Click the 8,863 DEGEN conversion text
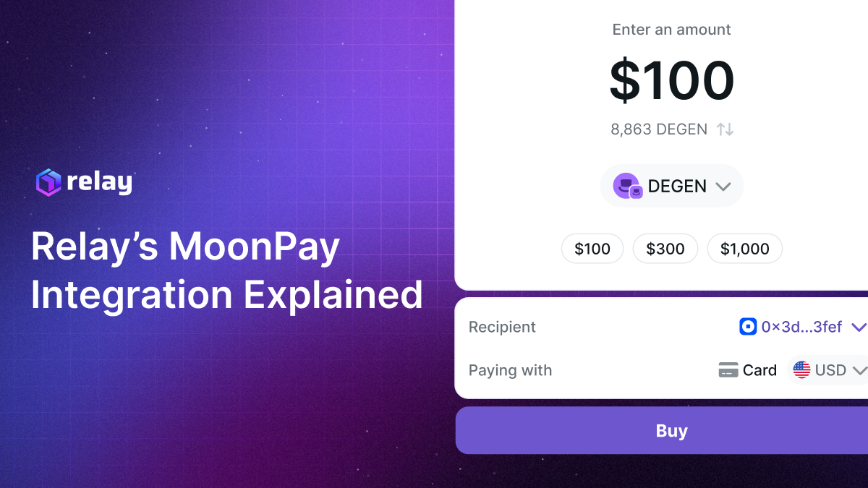The image size is (868, 488). pyautogui.click(x=658, y=129)
